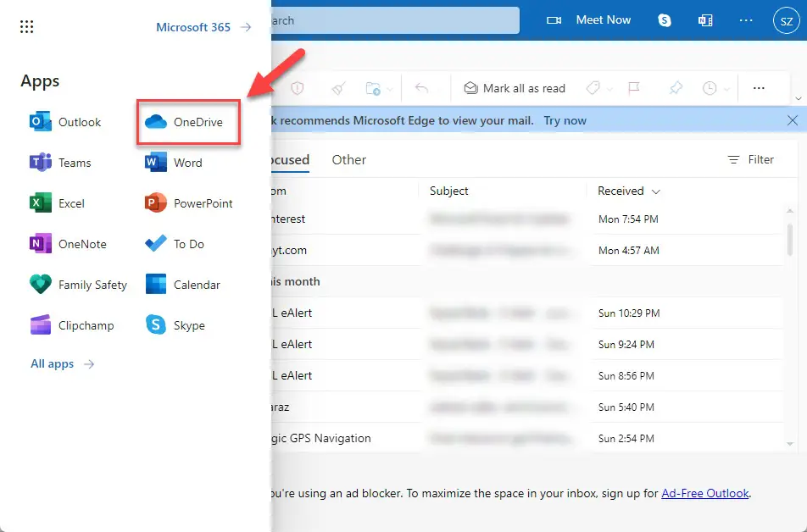Expand the Move to folder dropdown arrow
Image resolution: width=807 pixels, height=532 pixels.
click(391, 88)
